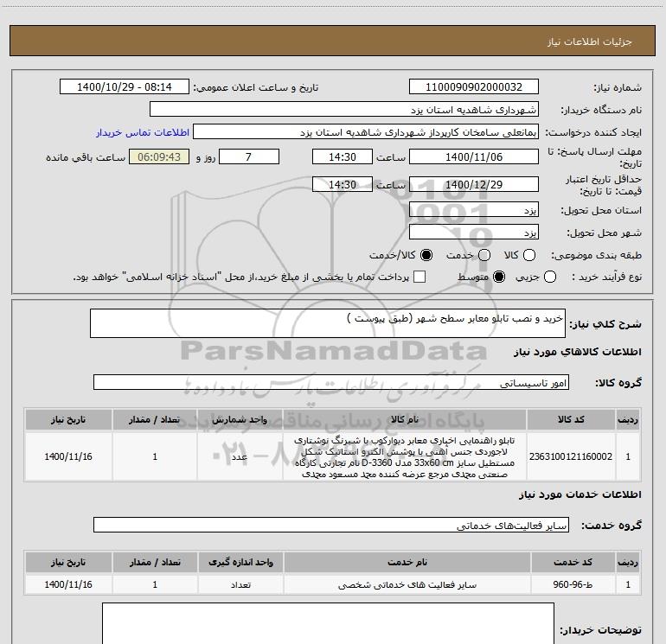Click the page header جزئیات اطلاعات نیاز

click(590, 41)
